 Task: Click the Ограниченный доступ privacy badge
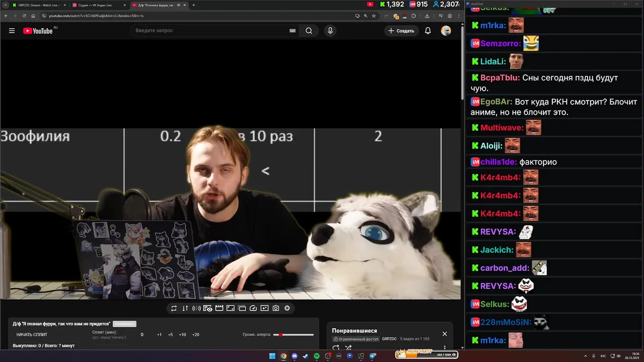click(x=356, y=339)
